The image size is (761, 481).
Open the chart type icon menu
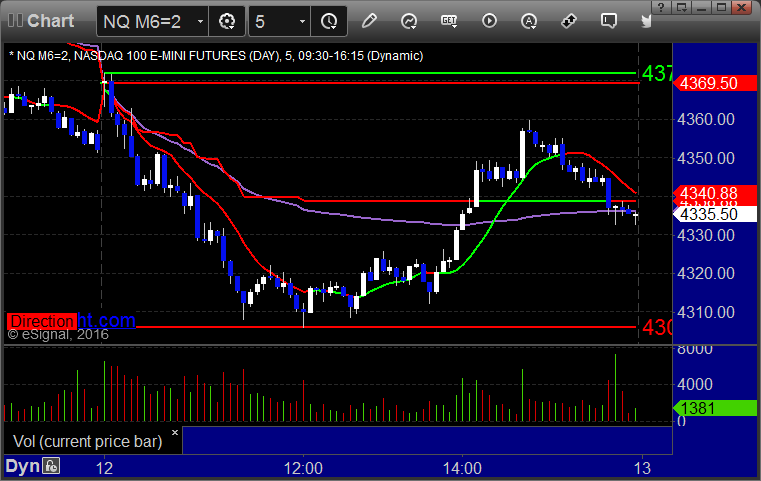pyautogui.click(x=409, y=21)
